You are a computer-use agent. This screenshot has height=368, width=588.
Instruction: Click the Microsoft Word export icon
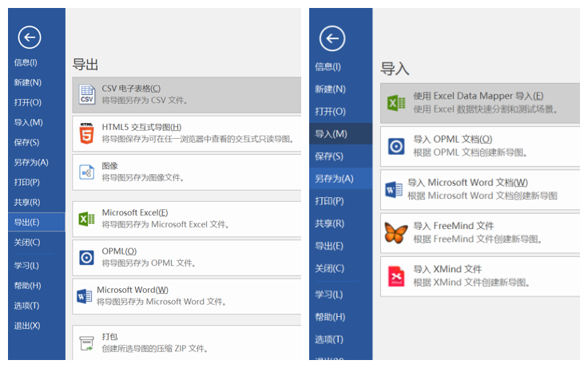tap(84, 296)
